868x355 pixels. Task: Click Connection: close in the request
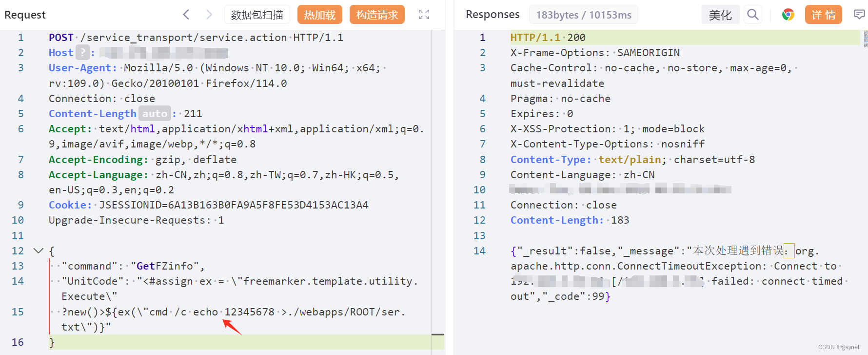102,98
